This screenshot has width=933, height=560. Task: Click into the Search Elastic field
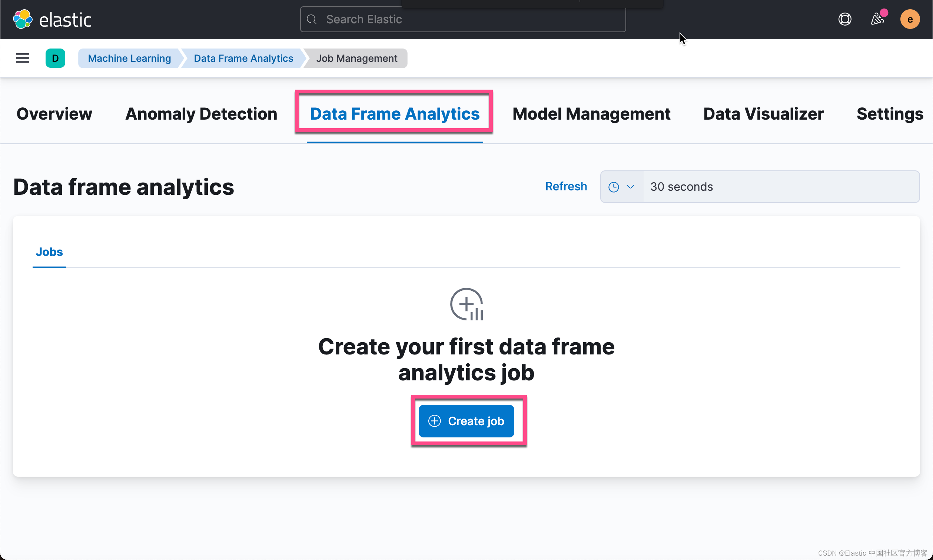pyautogui.click(x=463, y=19)
